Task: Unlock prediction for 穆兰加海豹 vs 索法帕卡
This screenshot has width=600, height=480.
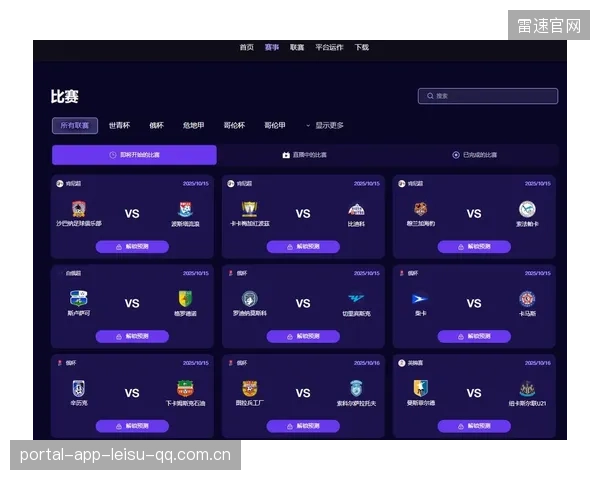Action: coord(474,247)
